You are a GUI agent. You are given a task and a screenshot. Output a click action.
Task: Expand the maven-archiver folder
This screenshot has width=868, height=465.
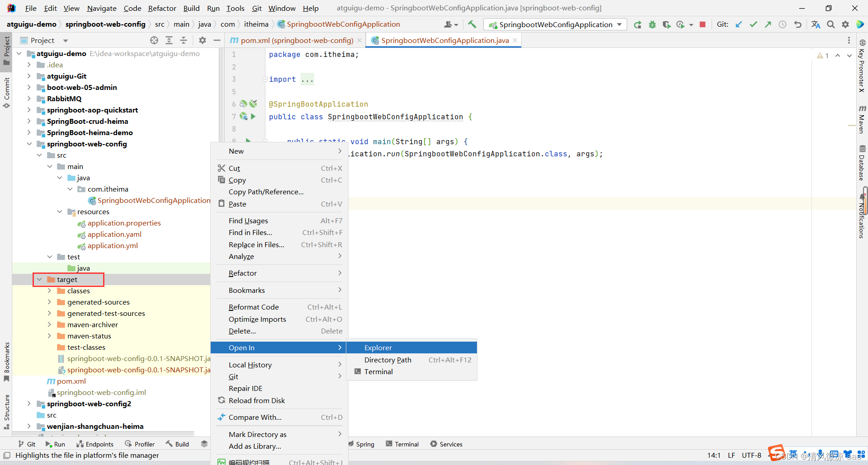(x=50, y=324)
